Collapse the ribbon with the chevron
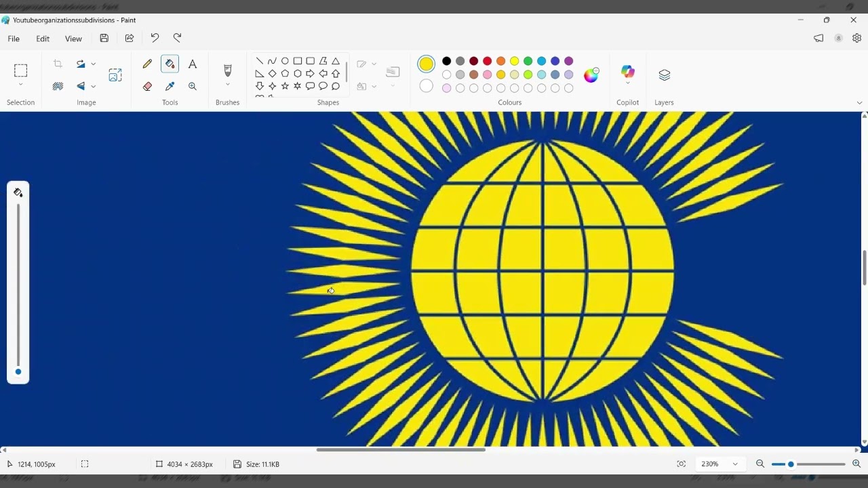The image size is (868, 488). click(860, 103)
